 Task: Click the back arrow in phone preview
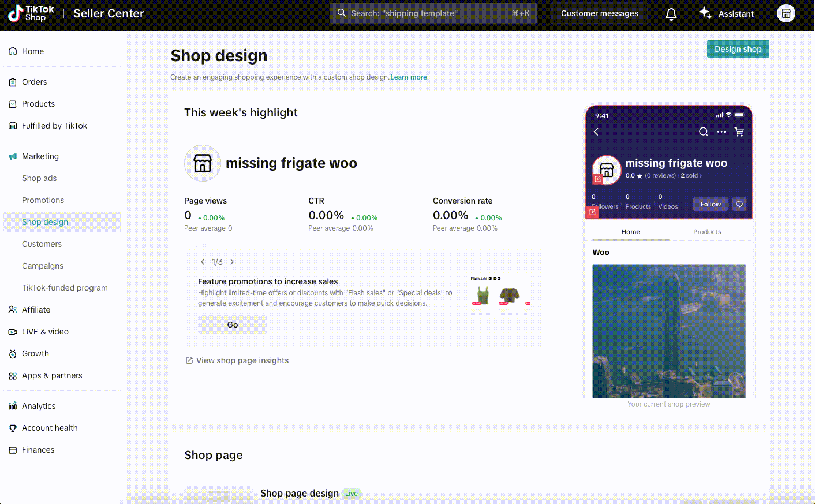tap(596, 132)
